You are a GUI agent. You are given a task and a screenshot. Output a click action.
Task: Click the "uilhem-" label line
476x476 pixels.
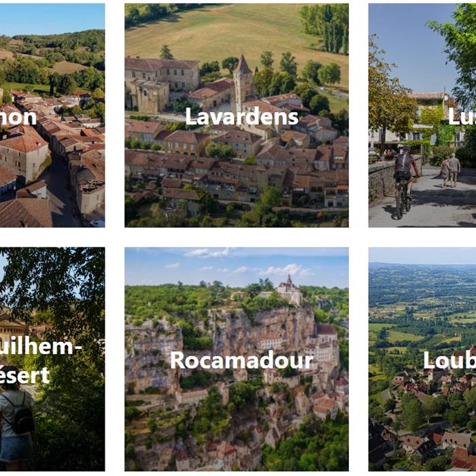click(41, 346)
